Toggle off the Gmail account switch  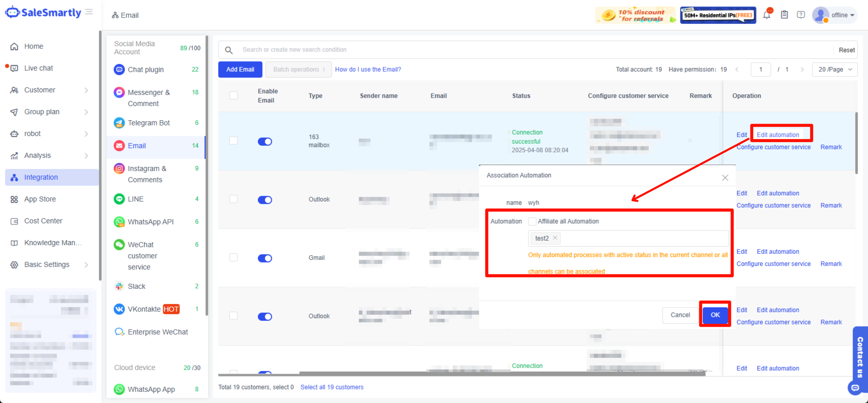pyautogui.click(x=265, y=258)
